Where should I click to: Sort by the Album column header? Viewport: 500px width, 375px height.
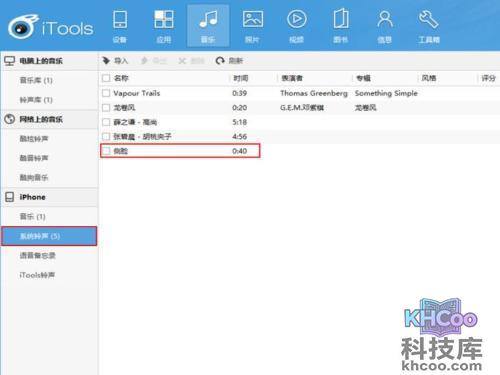(x=363, y=78)
